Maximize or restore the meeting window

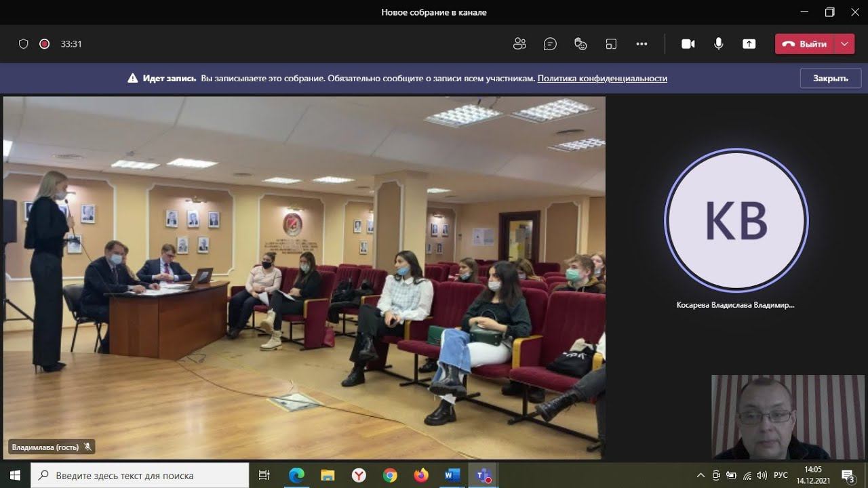pyautogui.click(x=830, y=12)
